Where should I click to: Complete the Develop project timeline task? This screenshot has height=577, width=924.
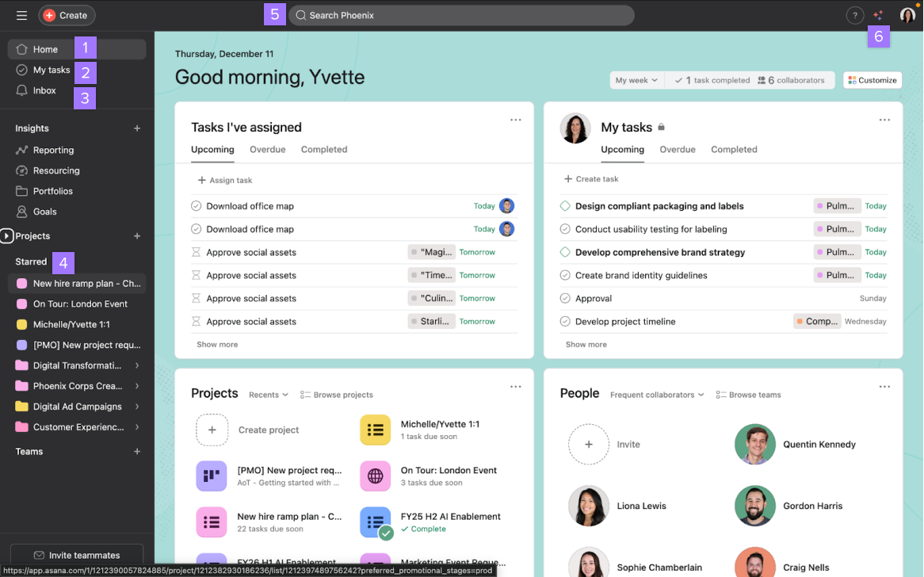(x=565, y=322)
